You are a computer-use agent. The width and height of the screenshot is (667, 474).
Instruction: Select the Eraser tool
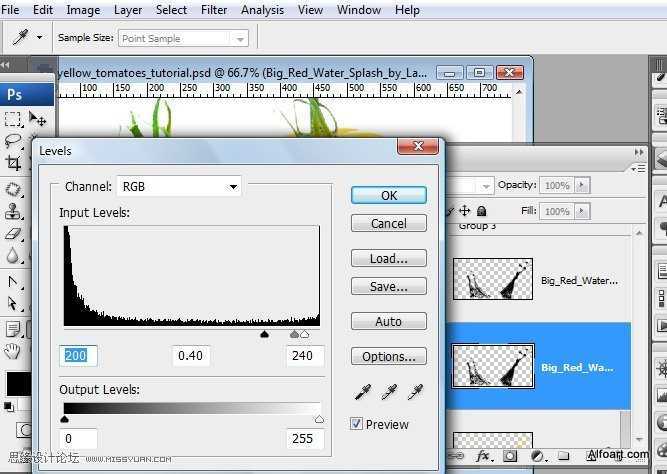click(13, 234)
